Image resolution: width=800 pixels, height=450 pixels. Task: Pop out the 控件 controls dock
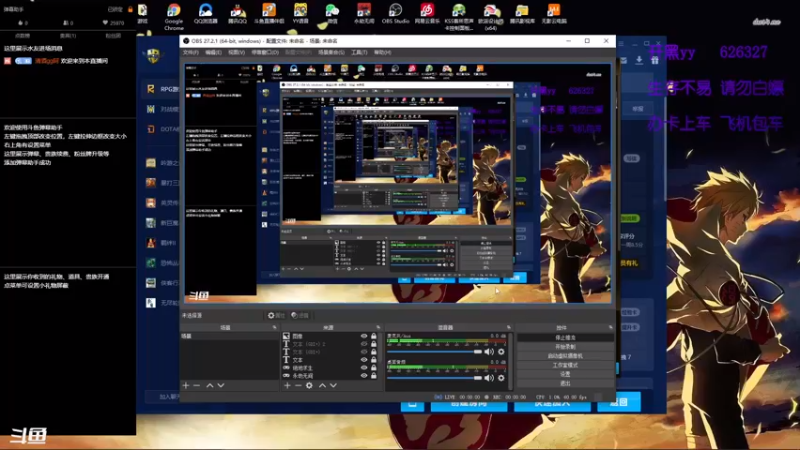point(611,328)
